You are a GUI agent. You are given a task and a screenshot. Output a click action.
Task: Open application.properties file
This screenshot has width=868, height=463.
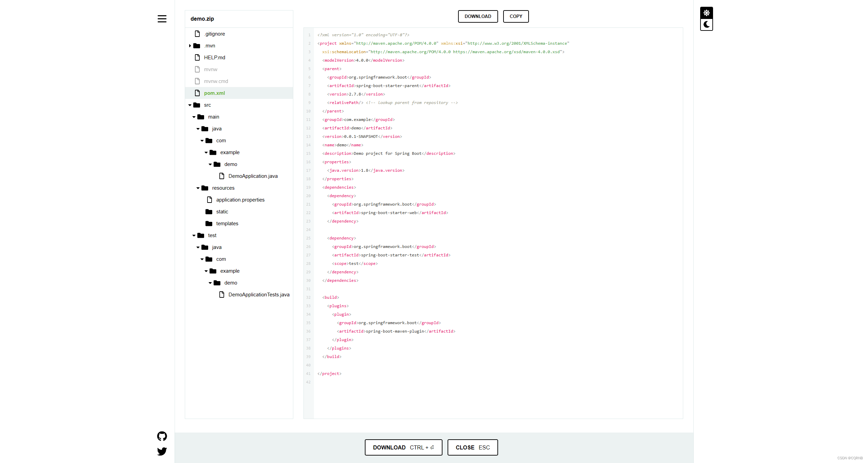click(x=240, y=200)
